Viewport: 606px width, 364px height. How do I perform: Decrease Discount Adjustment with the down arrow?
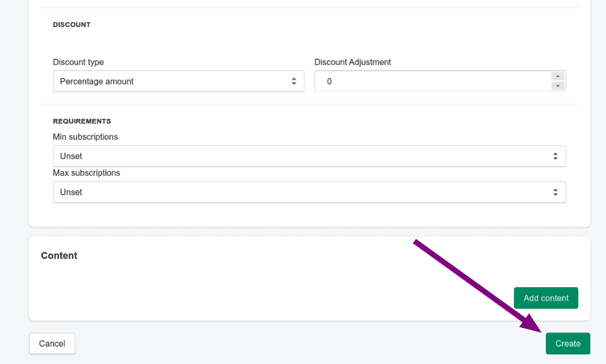coord(558,86)
